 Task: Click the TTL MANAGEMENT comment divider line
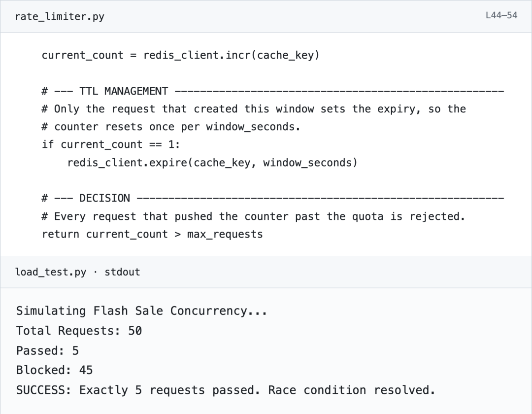pos(273,91)
